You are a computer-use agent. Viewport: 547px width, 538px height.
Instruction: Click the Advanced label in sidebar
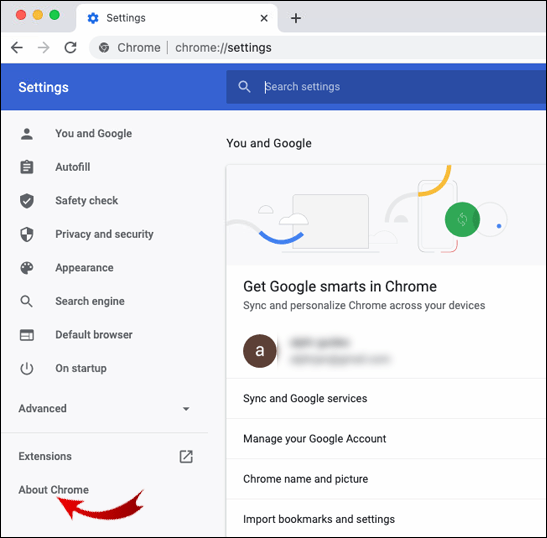click(42, 408)
